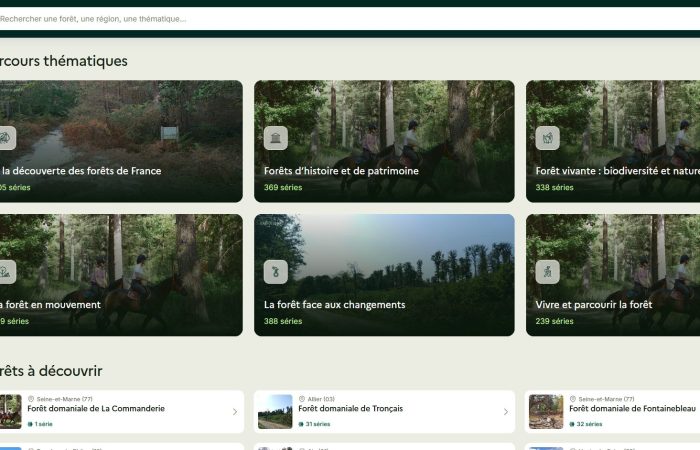Expand chevron on Tronçais row
Viewport: 700px width, 450px height.
click(x=505, y=412)
